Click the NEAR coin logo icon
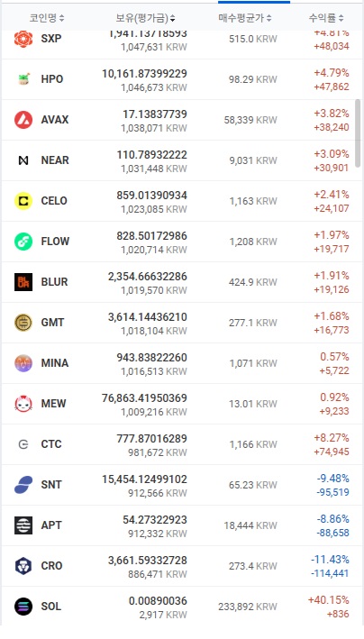 click(23, 160)
